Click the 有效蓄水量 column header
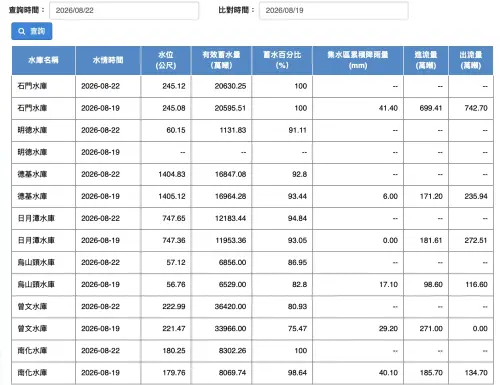The width and height of the screenshot is (500, 385). (x=221, y=60)
